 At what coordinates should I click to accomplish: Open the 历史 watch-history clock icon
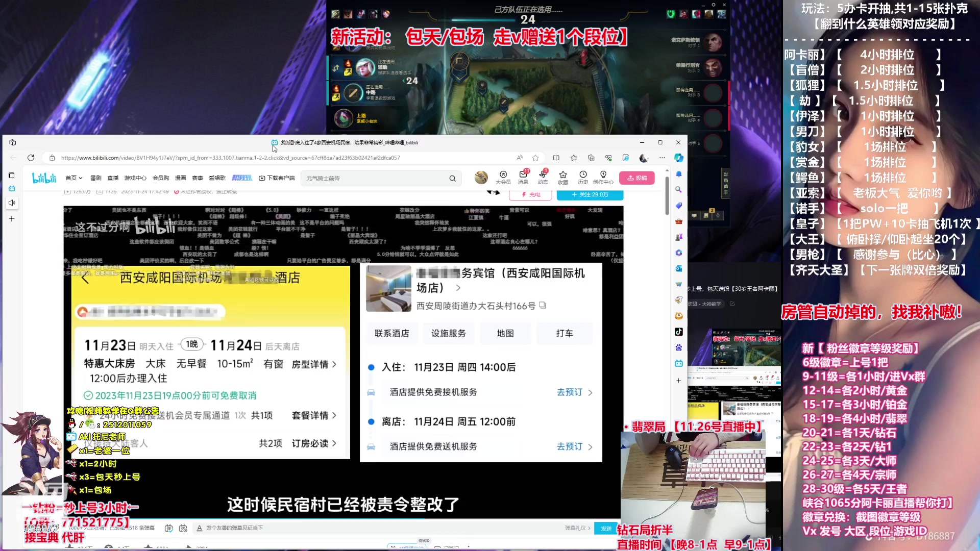click(583, 177)
